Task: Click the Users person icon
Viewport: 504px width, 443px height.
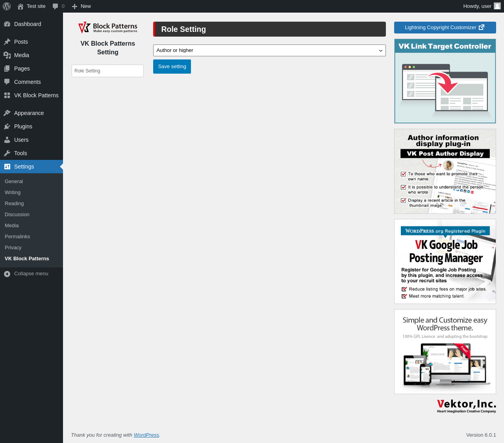Action: tap(7, 140)
